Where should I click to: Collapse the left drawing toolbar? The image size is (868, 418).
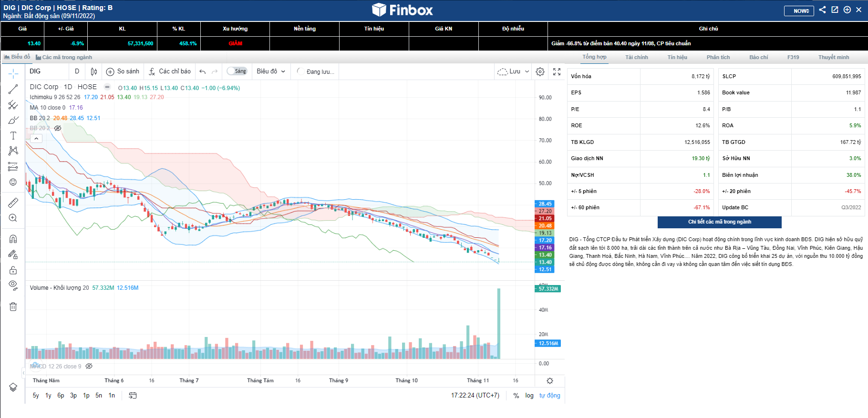click(24, 372)
